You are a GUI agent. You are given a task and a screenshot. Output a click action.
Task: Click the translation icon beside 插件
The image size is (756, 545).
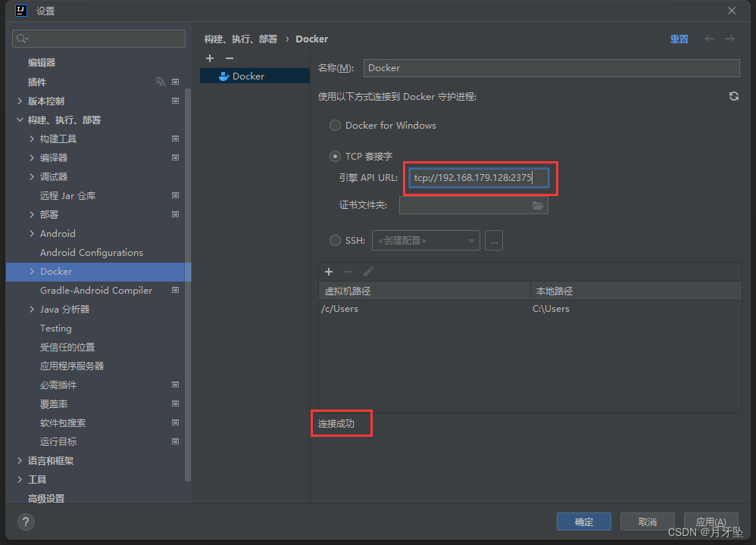pos(160,82)
